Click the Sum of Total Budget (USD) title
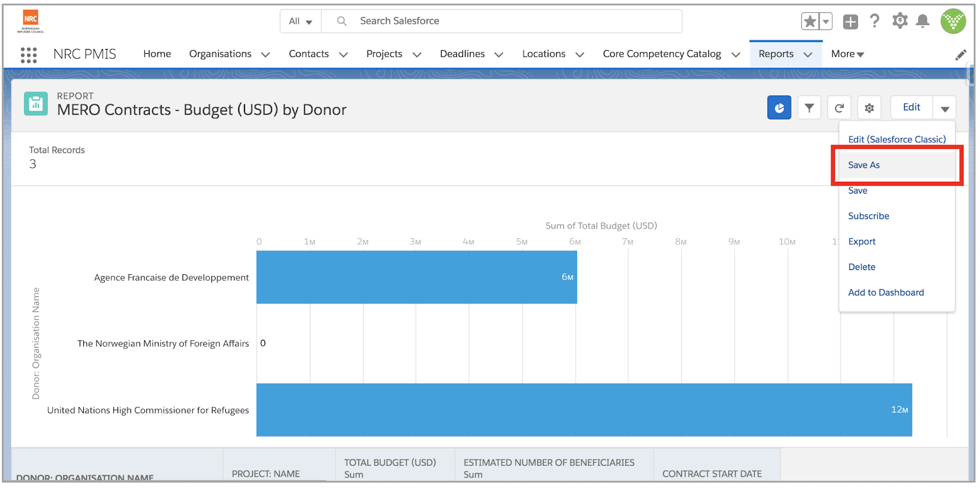 [x=601, y=225]
